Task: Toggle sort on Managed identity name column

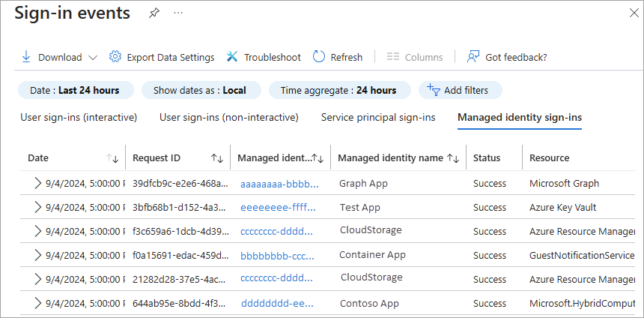Action: tap(453, 158)
